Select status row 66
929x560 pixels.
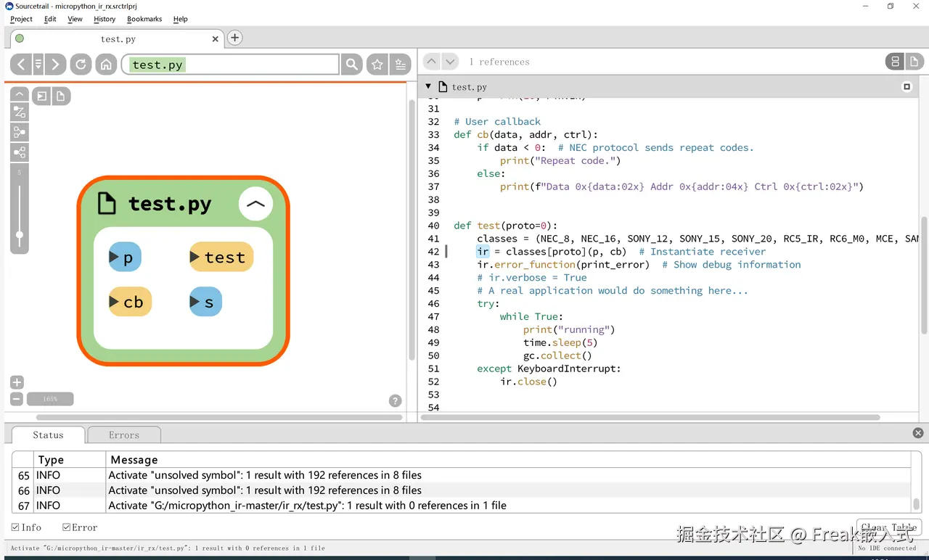point(462,490)
